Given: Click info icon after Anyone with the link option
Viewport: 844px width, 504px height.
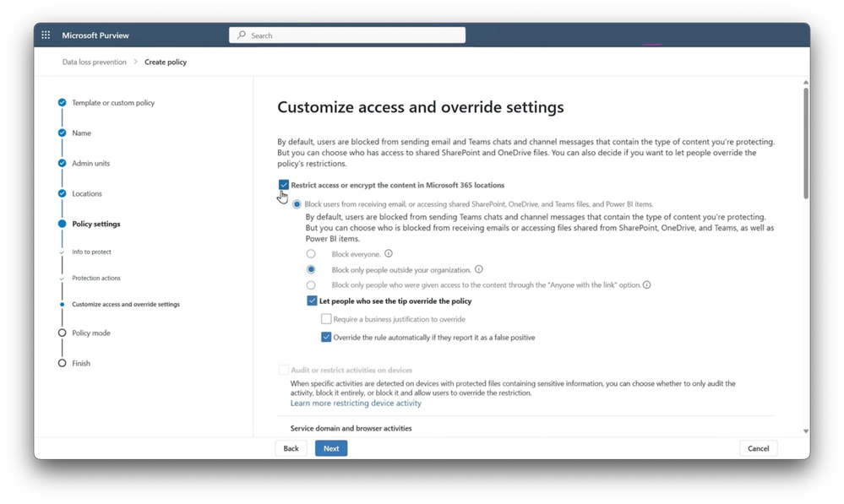Looking at the screenshot, I should tap(647, 285).
